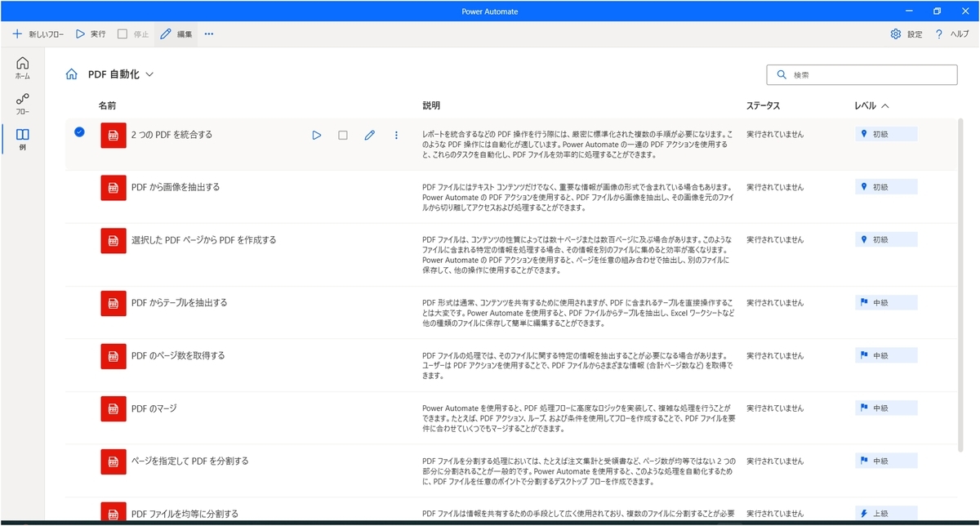Viewport: 980px width, 526px height.
Task: Select 例 examples tab in sidebar
Action: [x=23, y=139]
